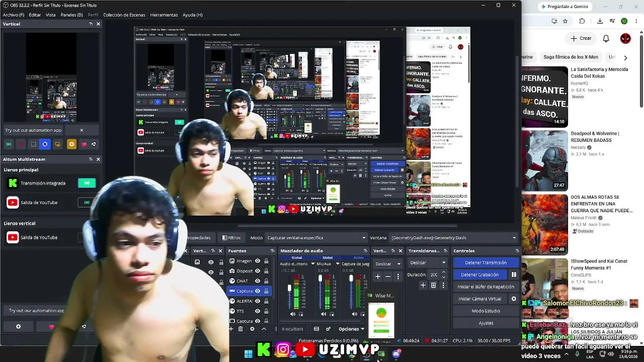Open Chrome media controls icon
The width and height of the screenshot is (644, 362).
[x=612, y=21]
